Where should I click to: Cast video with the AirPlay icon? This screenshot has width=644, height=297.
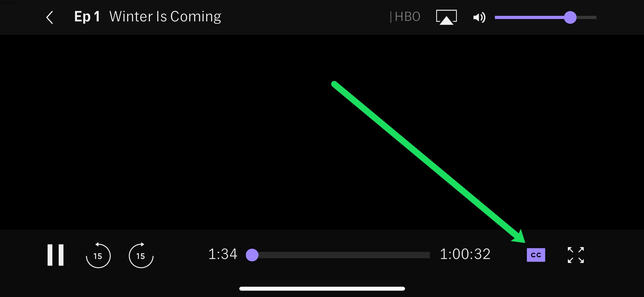tap(446, 17)
